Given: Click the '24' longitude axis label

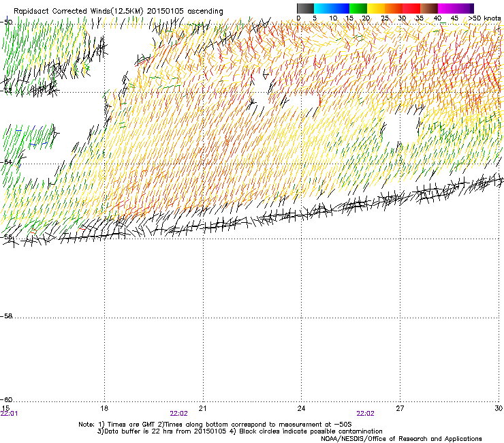Looking at the screenshot, I should pyautogui.click(x=301, y=408).
